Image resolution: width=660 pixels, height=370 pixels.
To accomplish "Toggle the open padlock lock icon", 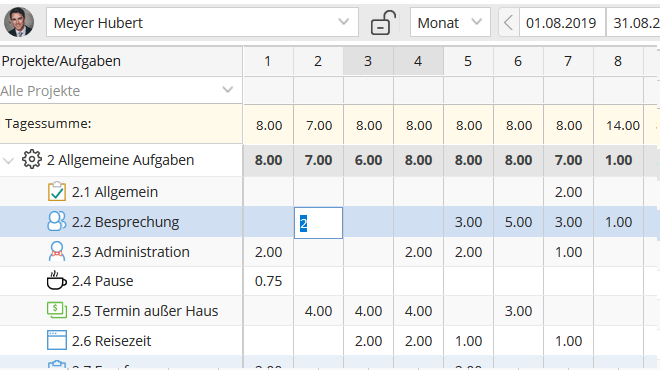I will (383, 23).
